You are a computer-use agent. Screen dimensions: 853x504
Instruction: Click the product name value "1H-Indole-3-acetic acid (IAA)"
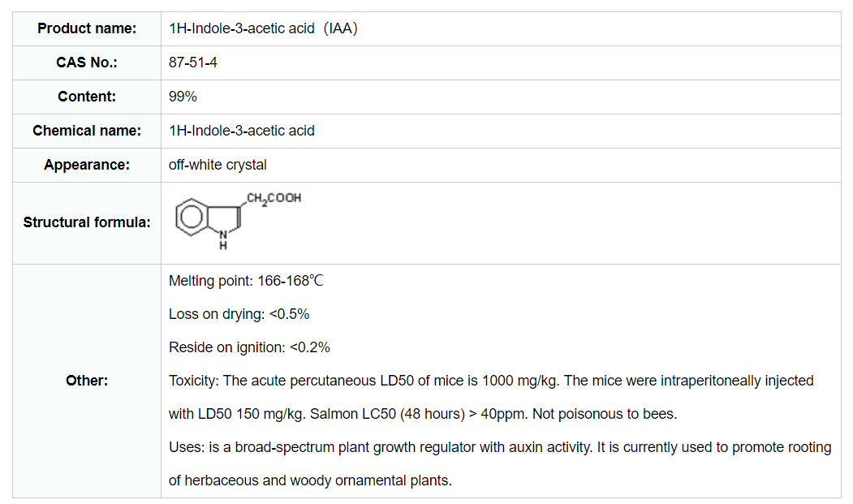pyautogui.click(x=263, y=28)
